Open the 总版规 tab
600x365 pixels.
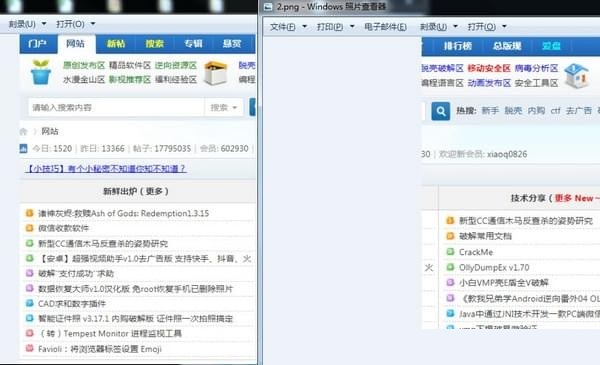point(507,46)
